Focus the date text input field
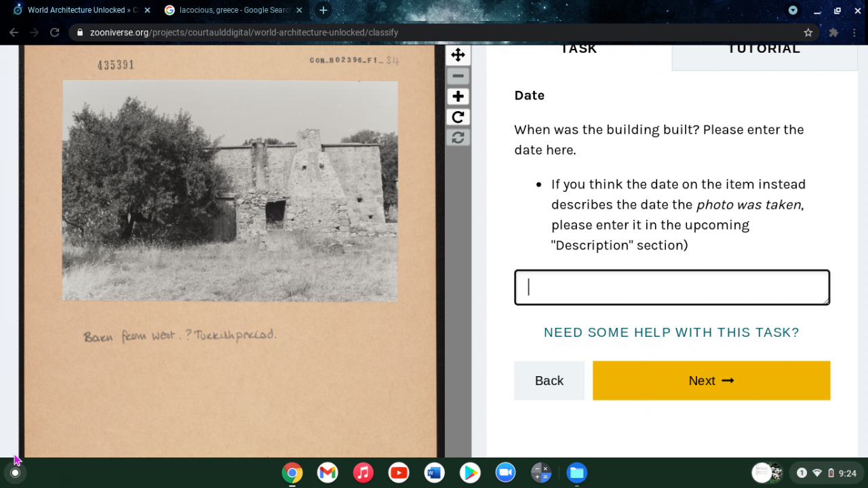Screen dimensions: 868x488 (672, 287)
